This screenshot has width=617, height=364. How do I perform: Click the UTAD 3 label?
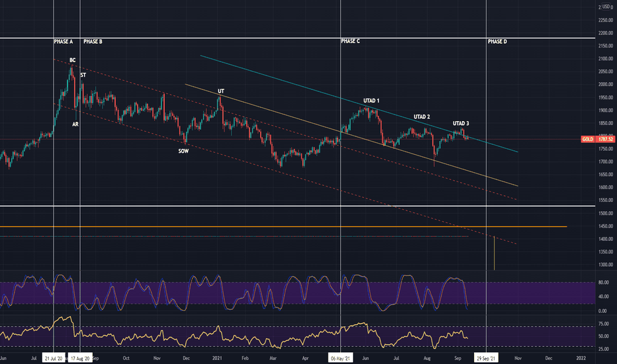click(461, 124)
